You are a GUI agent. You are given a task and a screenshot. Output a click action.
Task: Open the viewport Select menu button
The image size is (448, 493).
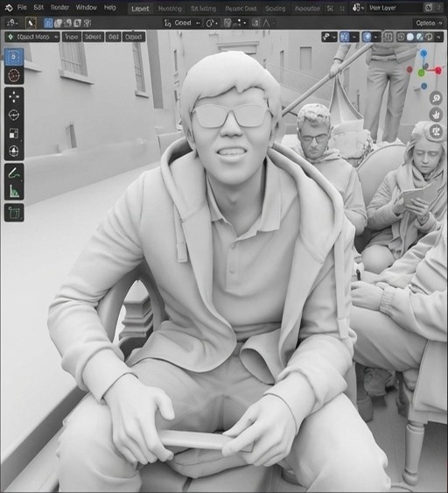click(93, 37)
